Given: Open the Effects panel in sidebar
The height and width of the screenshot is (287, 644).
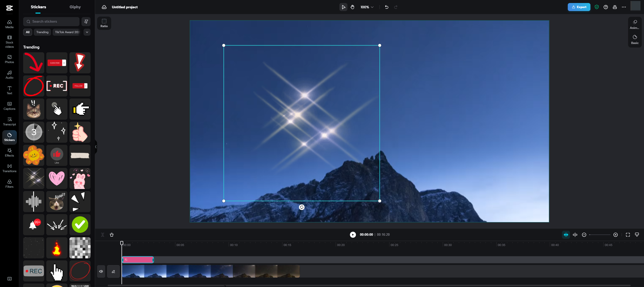Looking at the screenshot, I should tap(9, 152).
